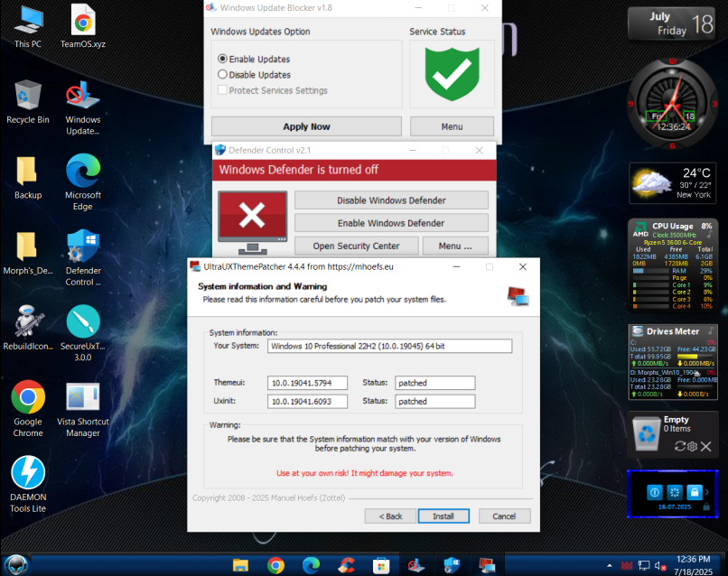Switch to Defender Control taskbar item

452,565
